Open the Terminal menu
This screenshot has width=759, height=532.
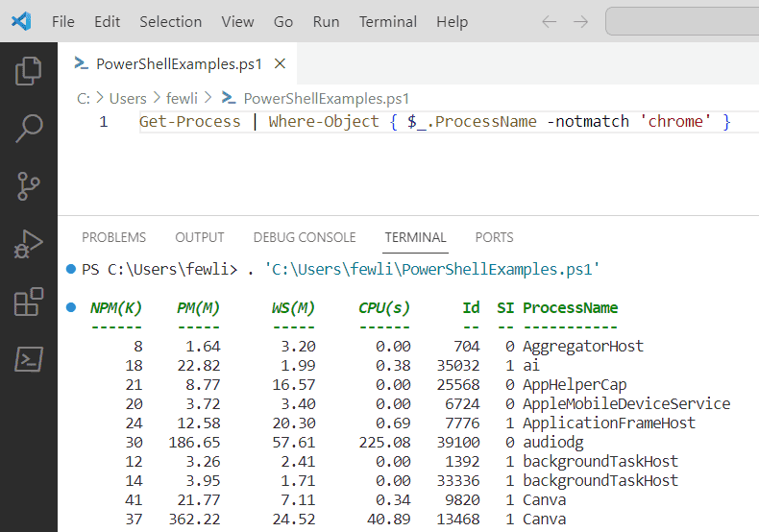point(388,22)
